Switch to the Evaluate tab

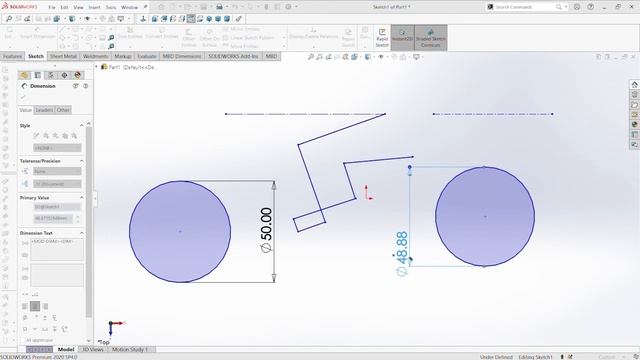tap(147, 56)
